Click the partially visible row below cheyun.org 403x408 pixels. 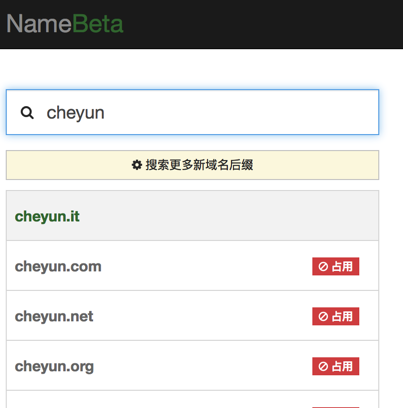192,399
